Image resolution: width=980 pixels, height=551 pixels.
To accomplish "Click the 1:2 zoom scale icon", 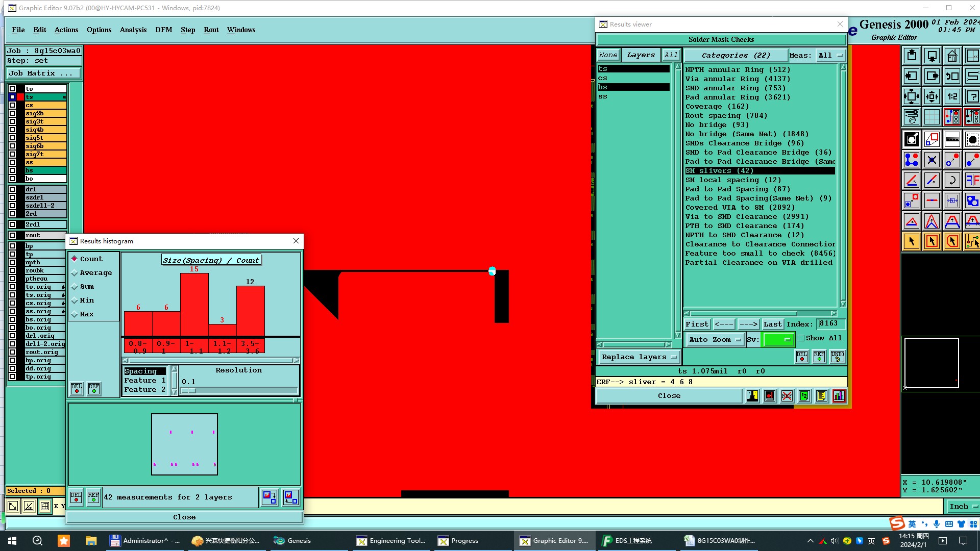I will (952, 96).
